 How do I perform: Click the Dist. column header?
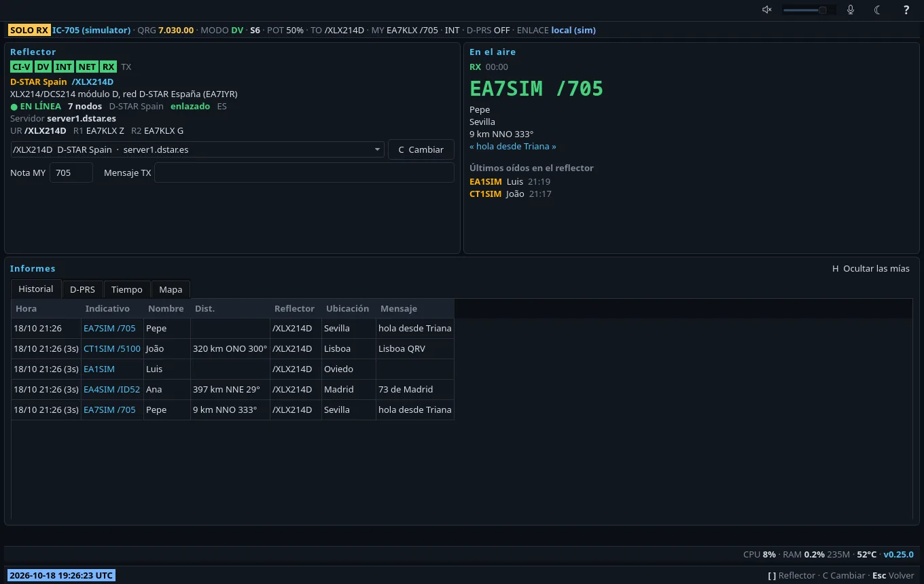pos(230,308)
